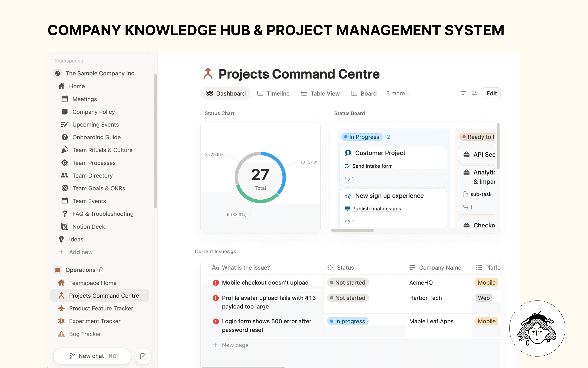Click the Team Goals & OKRs target icon
588x368 pixels.
[65, 188]
